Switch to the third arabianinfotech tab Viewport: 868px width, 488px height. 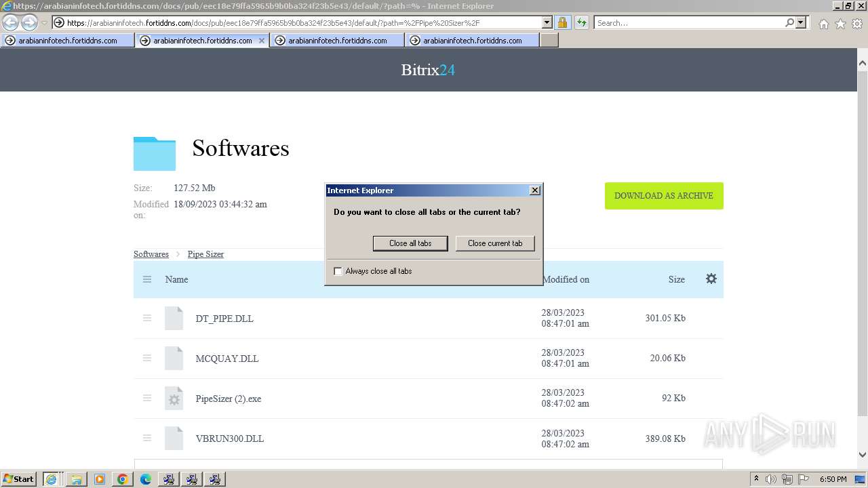pos(338,41)
